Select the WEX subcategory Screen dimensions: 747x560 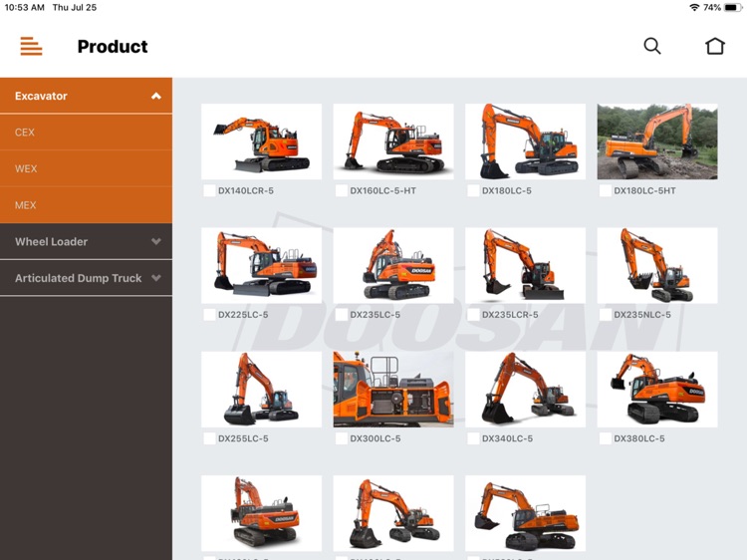pyautogui.click(x=87, y=168)
